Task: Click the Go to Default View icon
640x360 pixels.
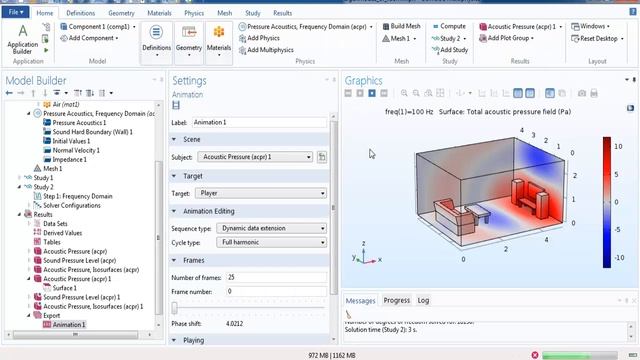Action: point(460,93)
